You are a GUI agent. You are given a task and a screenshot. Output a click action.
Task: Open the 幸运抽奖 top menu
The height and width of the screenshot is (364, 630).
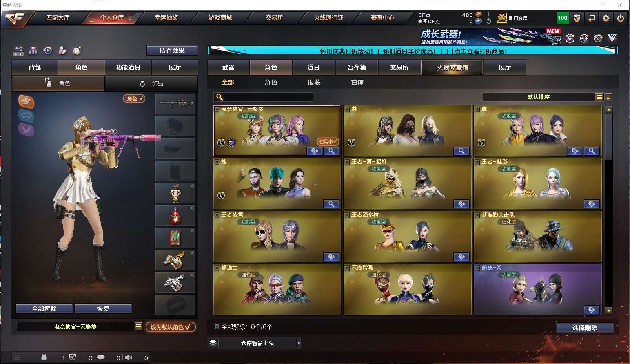166,18
